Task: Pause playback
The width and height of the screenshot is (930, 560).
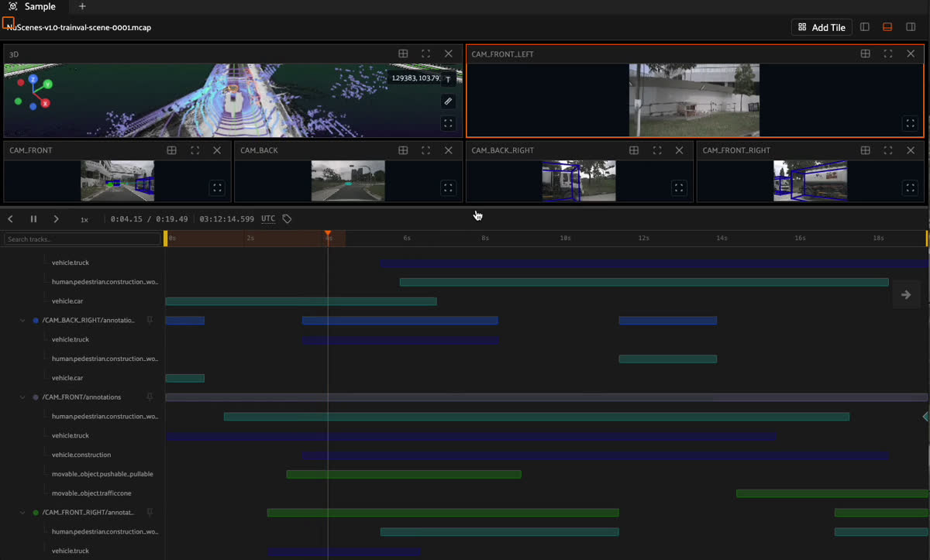Action: pyautogui.click(x=33, y=219)
